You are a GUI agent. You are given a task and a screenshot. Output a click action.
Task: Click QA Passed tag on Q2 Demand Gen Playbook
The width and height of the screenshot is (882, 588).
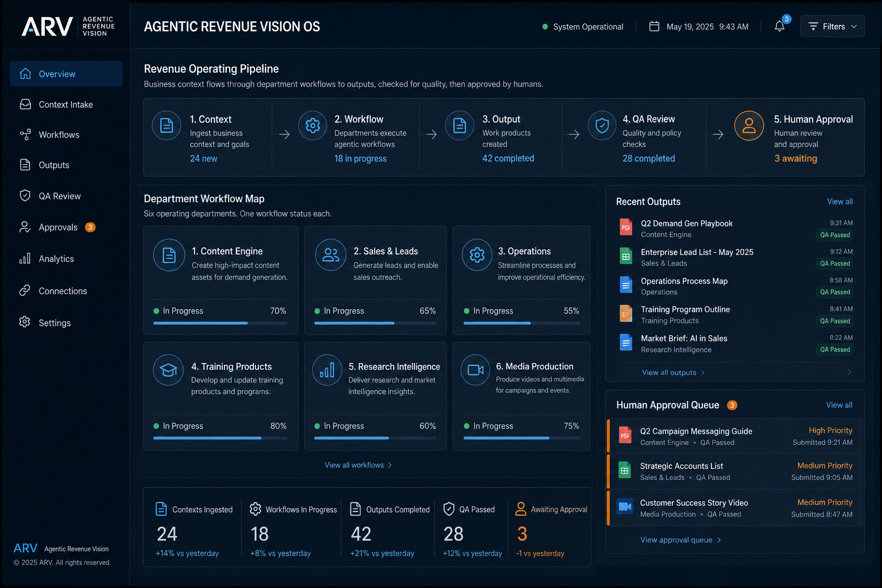pyautogui.click(x=835, y=235)
